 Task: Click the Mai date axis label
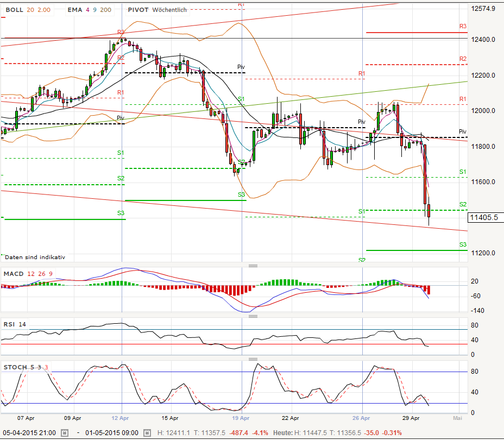457,418
